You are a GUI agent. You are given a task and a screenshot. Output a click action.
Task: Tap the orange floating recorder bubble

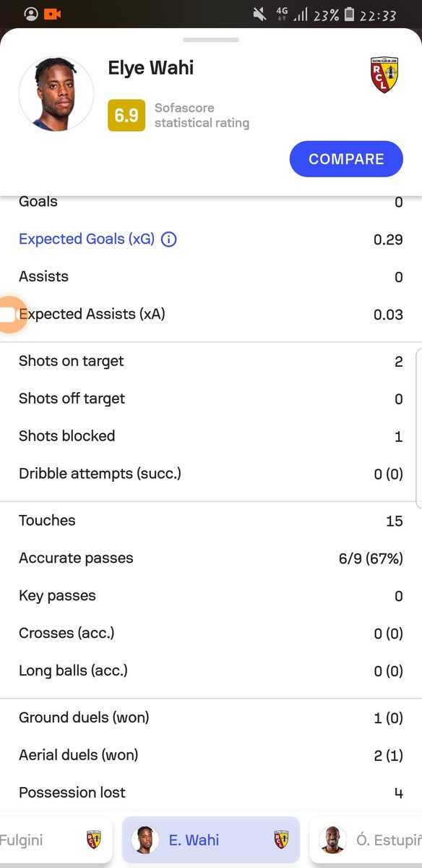click(x=10, y=315)
